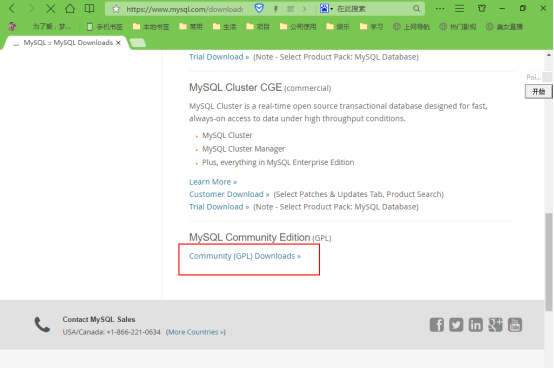Click the "MySQL Community Edition" heading
The image size is (554, 368).
click(249, 237)
